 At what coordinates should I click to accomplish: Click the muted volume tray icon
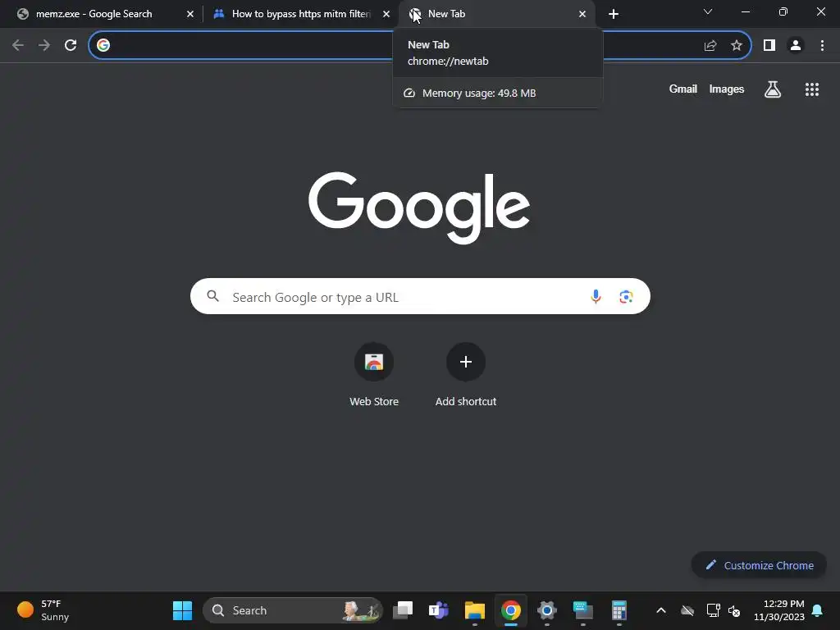coord(734,610)
